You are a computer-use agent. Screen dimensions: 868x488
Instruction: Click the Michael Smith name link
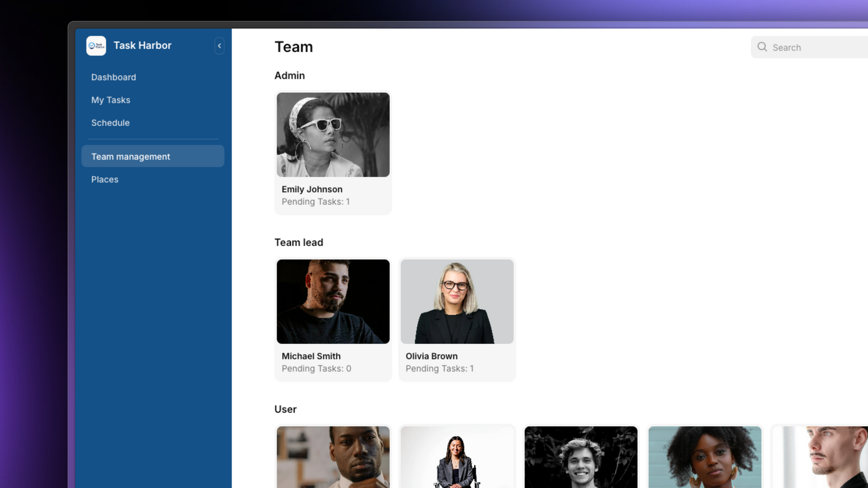tap(311, 356)
